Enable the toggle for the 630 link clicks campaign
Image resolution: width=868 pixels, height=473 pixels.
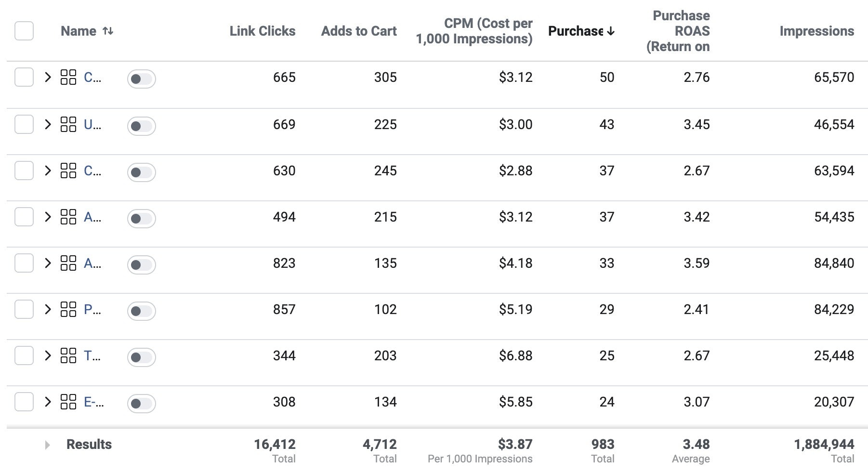click(141, 172)
